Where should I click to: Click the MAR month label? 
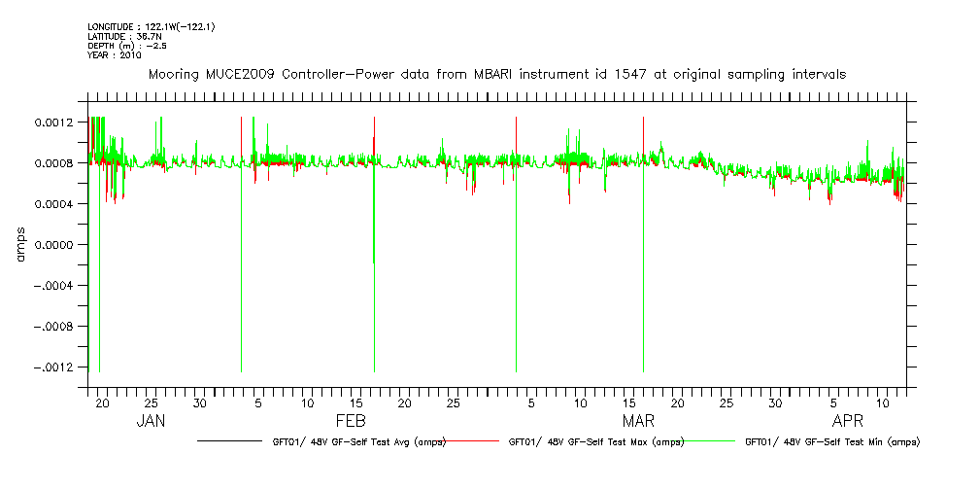coord(638,421)
